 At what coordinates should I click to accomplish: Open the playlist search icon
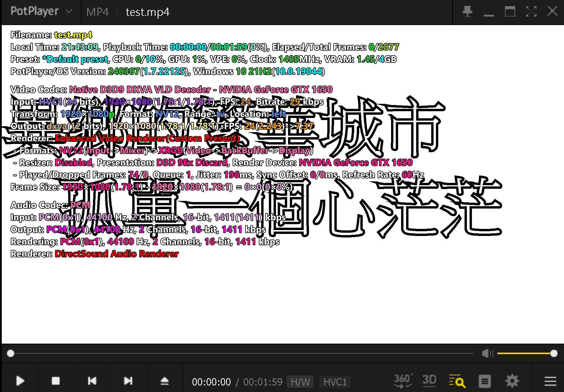(457, 381)
